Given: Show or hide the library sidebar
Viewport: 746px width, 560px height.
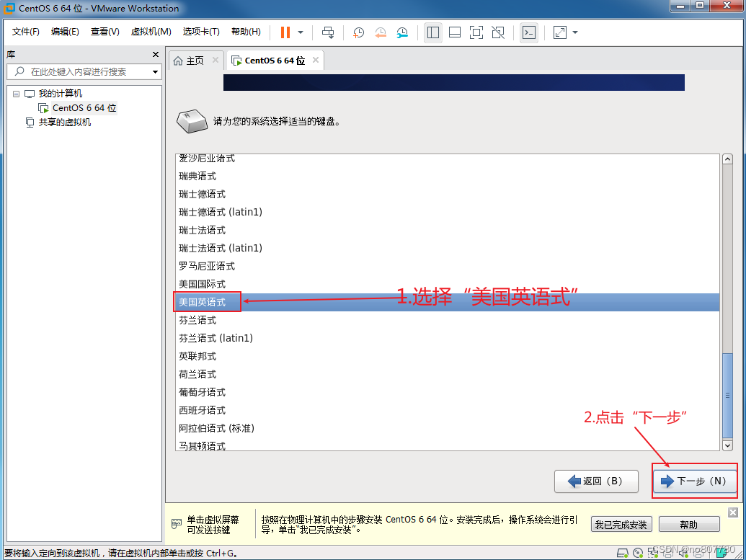Looking at the screenshot, I should [433, 32].
